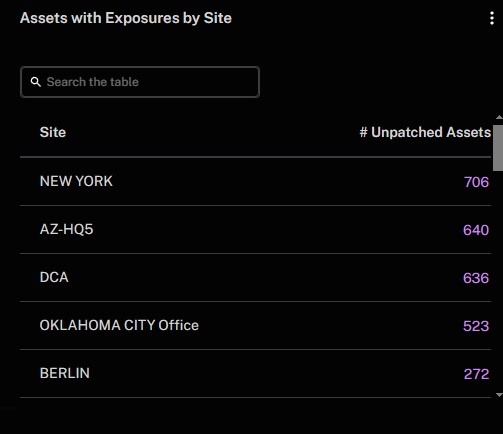Image resolution: width=503 pixels, height=434 pixels.
Task: Select the NEW YORK site row
Action: [255, 182]
